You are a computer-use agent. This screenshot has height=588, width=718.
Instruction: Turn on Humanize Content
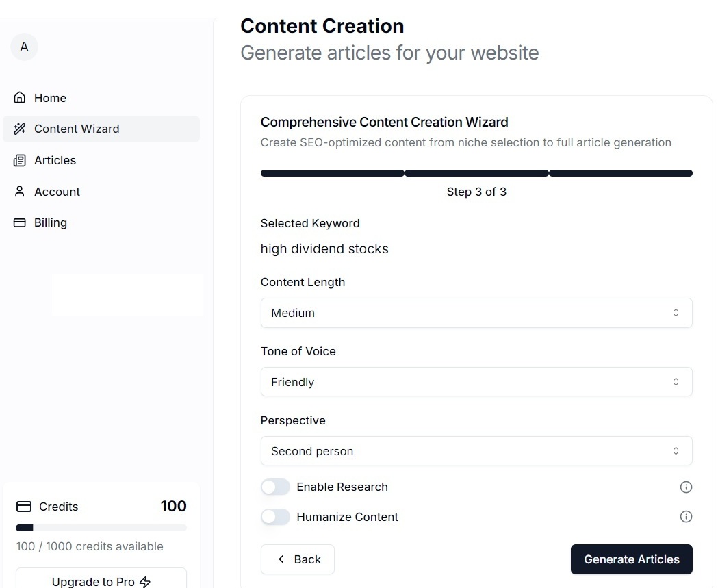(x=275, y=517)
